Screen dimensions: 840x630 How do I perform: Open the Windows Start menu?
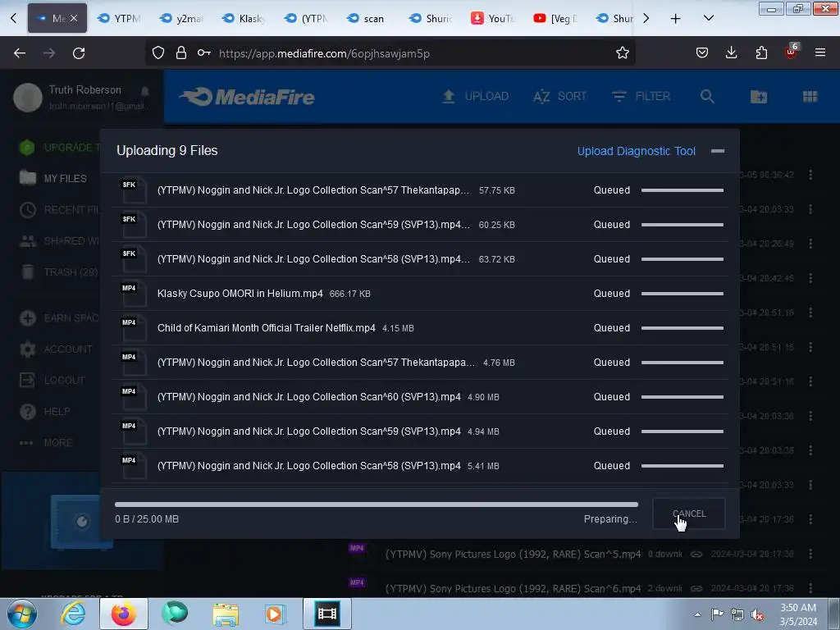[21, 614]
